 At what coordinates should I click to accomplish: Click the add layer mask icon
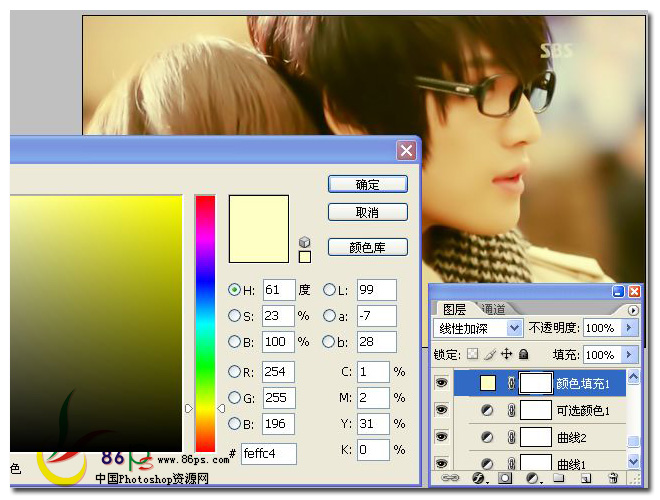[505, 478]
